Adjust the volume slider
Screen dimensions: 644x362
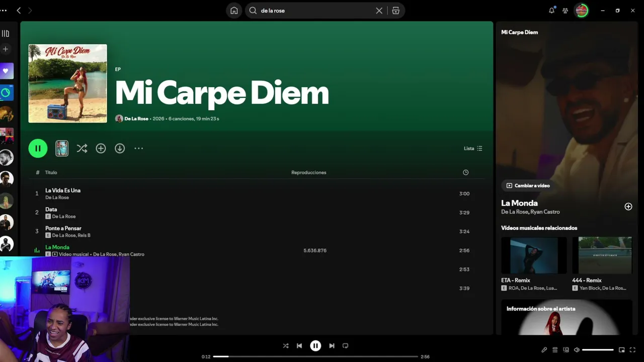[x=598, y=350]
